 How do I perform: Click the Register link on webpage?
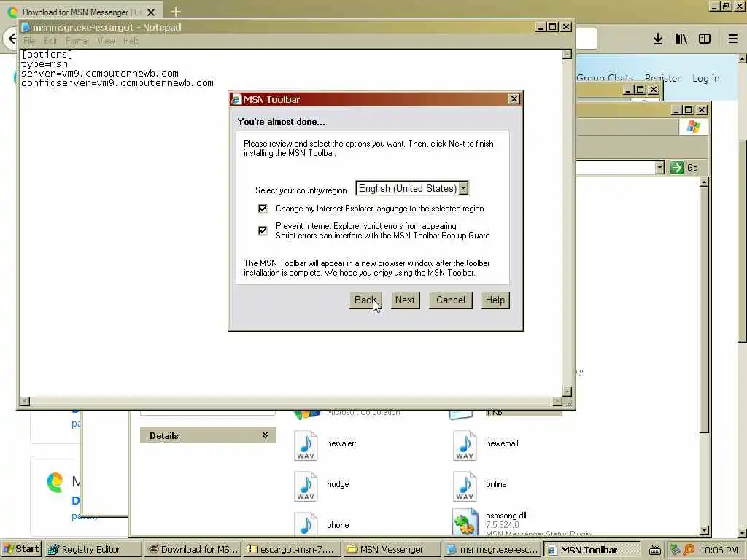tap(662, 78)
